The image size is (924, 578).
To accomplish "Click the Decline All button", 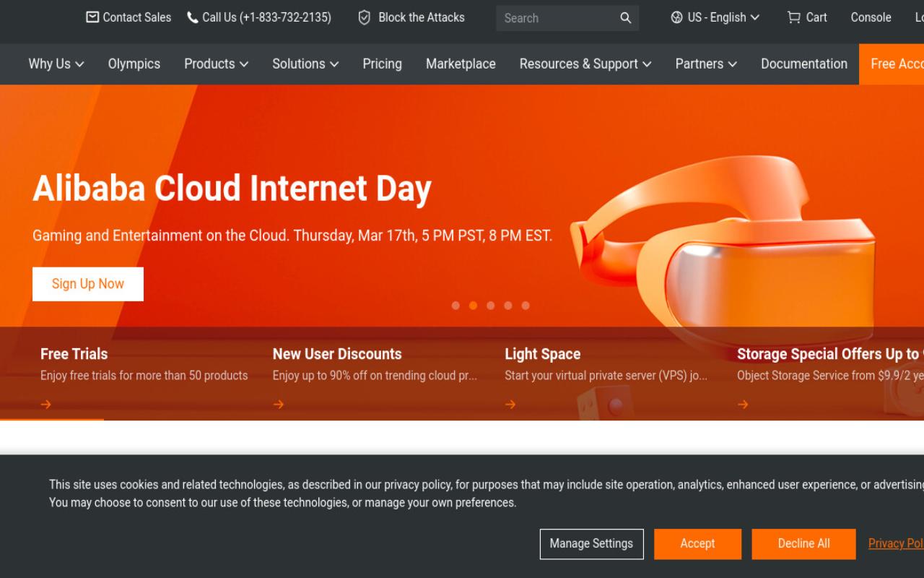I will [x=803, y=544].
